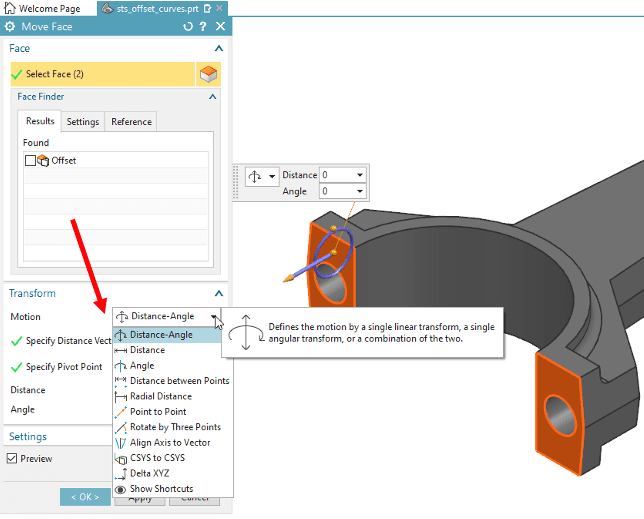Click the Distance between Points icon
The width and height of the screenshot is (644, 519).
[121, 381]
